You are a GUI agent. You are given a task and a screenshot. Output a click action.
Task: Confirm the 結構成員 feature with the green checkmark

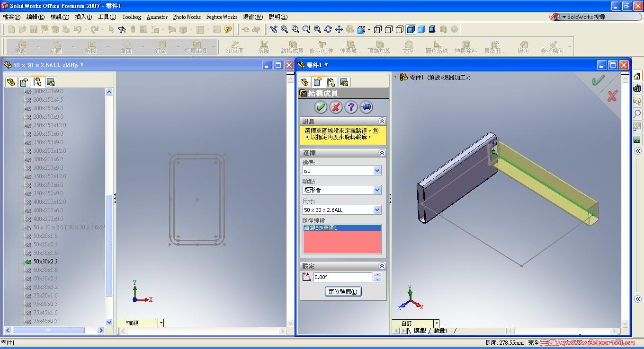click(x=321, y=107)
